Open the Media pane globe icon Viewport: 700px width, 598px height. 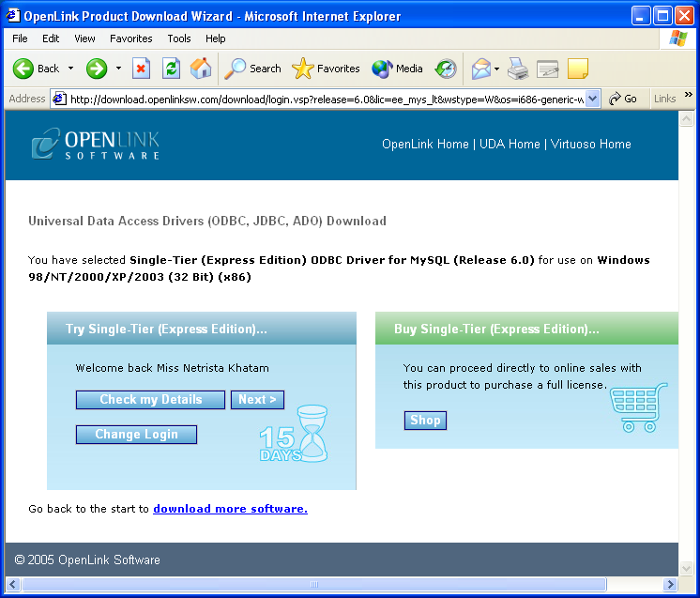click(397, 69)
